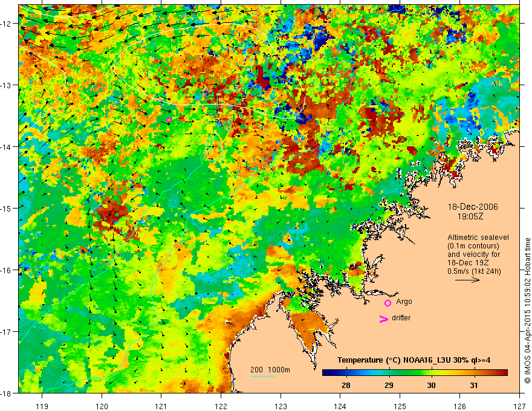Click the magenta drifter legend symbol
Viewport: 532px width, 411px height.
pos(384,319)
